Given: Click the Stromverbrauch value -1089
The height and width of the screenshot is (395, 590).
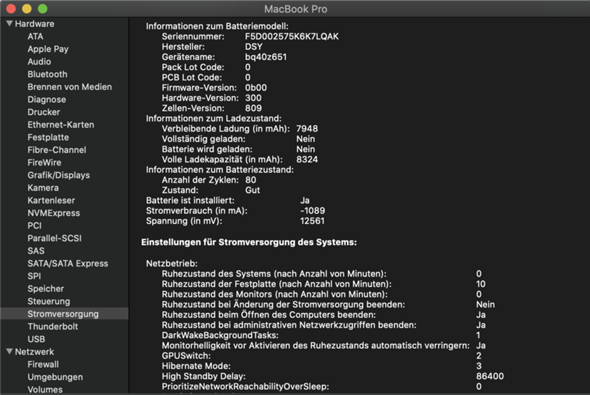Looking at the screenshot, I should (313, 211).
